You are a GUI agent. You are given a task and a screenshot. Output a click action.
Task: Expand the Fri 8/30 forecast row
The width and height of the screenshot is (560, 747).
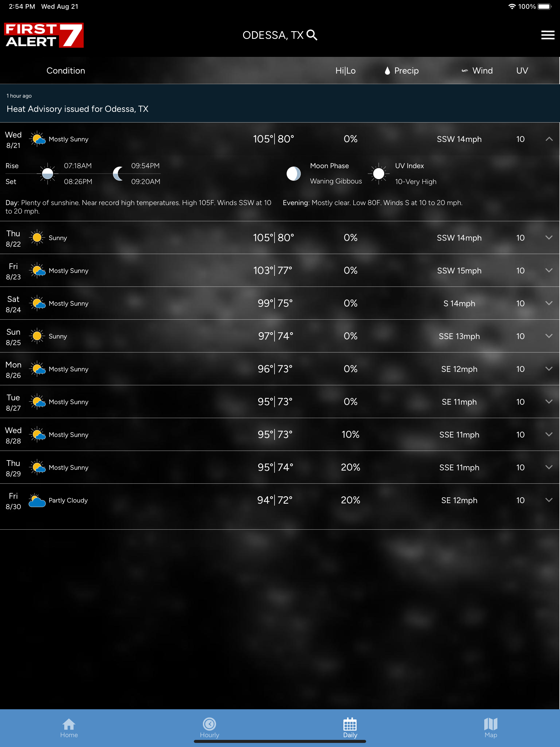[549, 500]
